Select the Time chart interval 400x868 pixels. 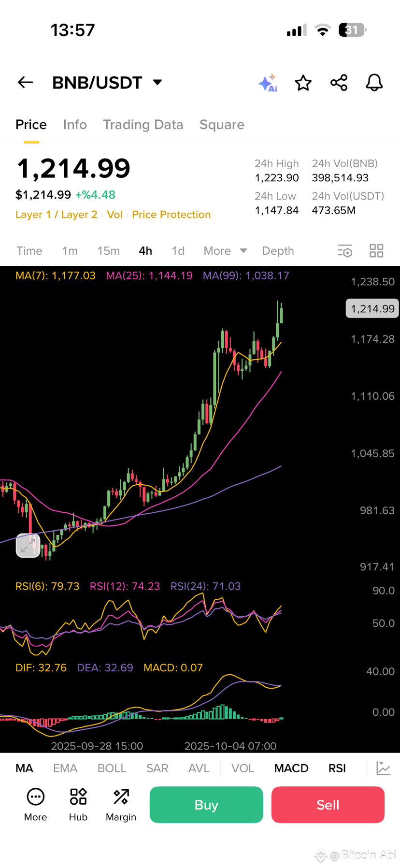click(x=29, y=251)
